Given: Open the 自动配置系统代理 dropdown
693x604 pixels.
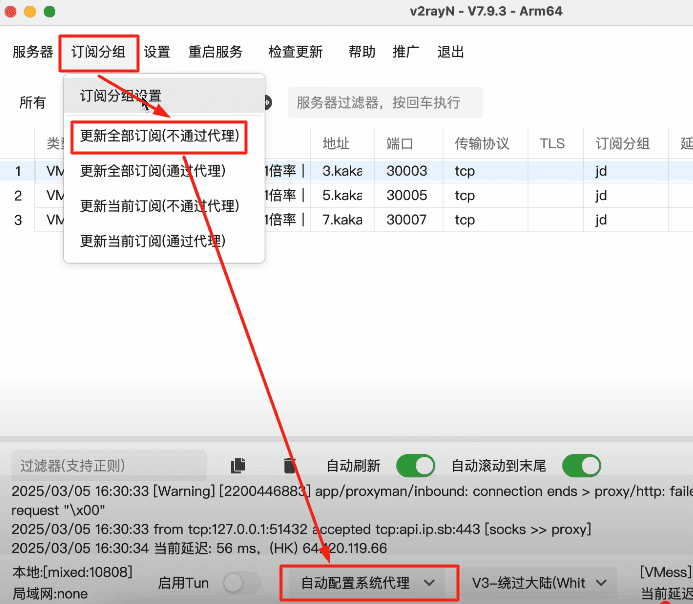Looking at the screenshot, I should pos(368,583).
